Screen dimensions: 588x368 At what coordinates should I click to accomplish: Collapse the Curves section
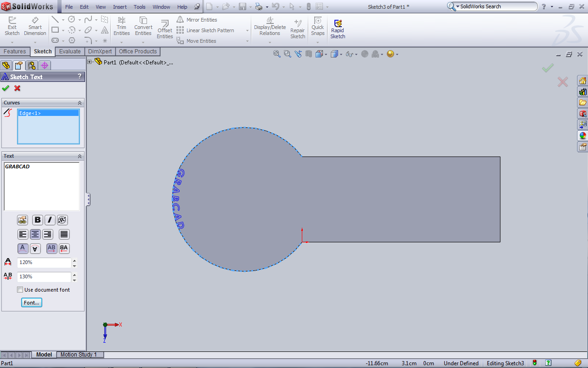[79, 103]
